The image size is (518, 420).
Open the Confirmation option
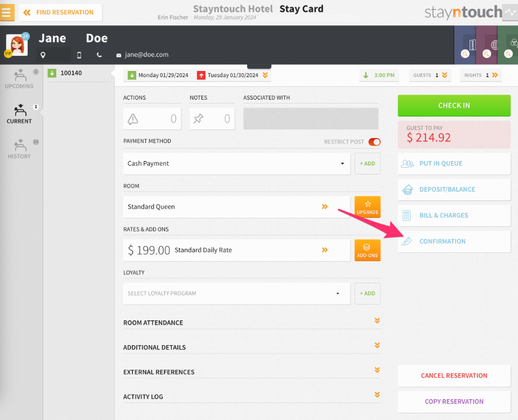454,242
